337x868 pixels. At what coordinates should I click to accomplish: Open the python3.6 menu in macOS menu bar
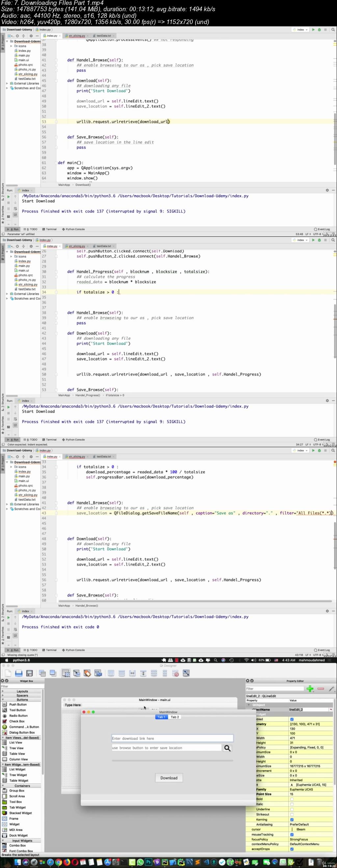pos(21,660)
